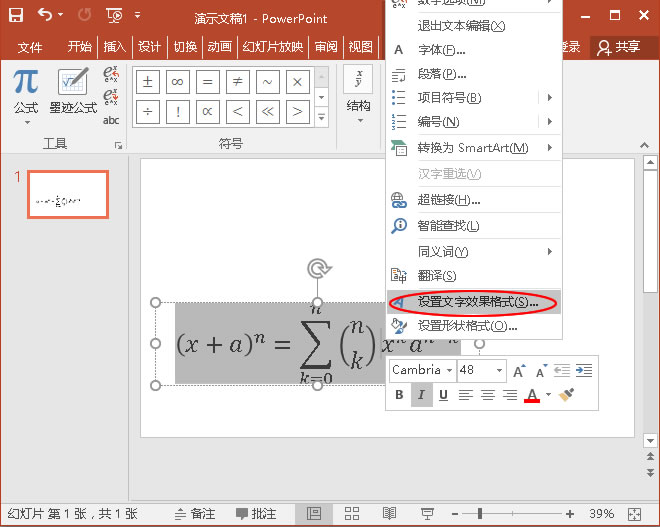Image resolution: width=660 pixels, height=527 pixels.
Task: Open the Cambria font name dropdown
Action: pos(449,370)
